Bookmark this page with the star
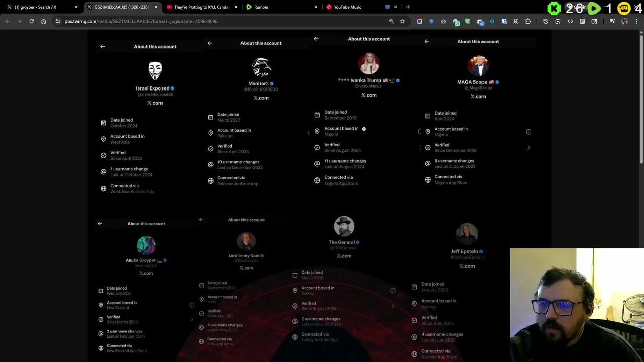 point(403,21)
